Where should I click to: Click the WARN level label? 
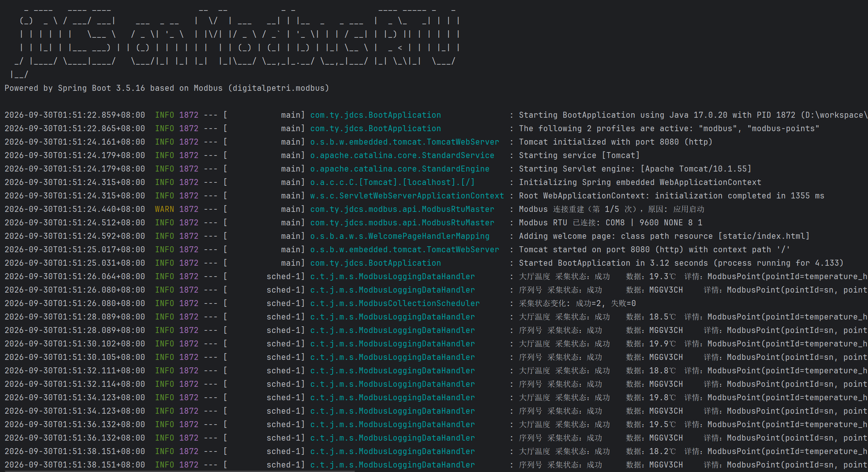pyautogui.click(x=165, y=209)
